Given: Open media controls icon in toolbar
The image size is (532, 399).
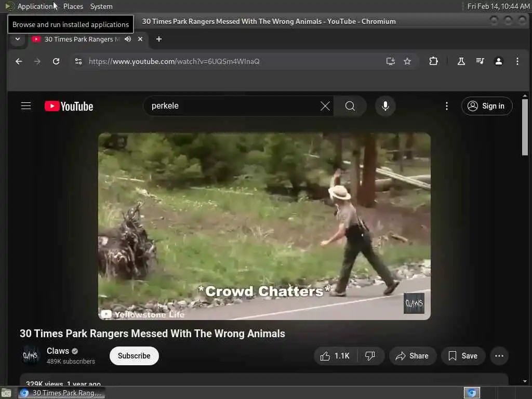Looking at the screenshot, I should coord(480,61).
